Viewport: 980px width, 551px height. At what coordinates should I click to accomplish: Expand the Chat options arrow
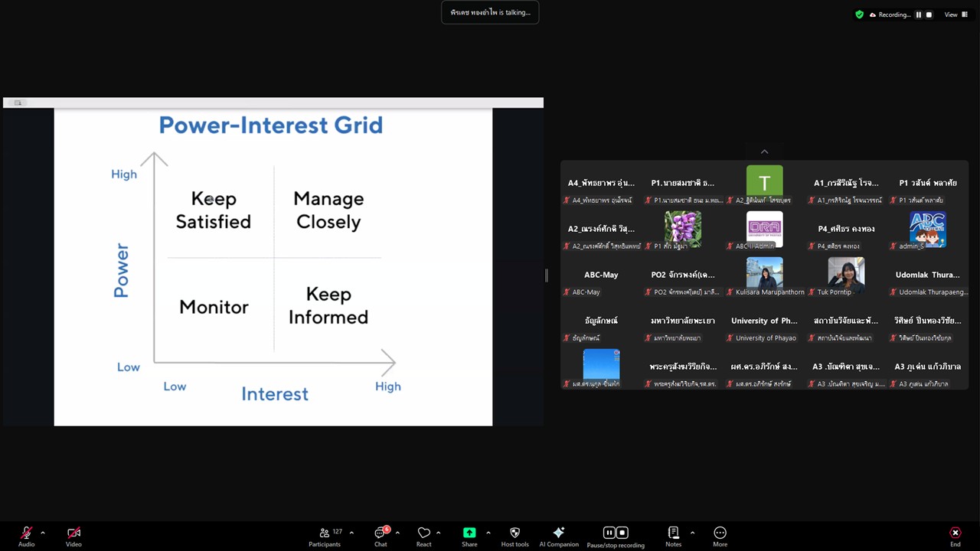click(x=397, y=533)
